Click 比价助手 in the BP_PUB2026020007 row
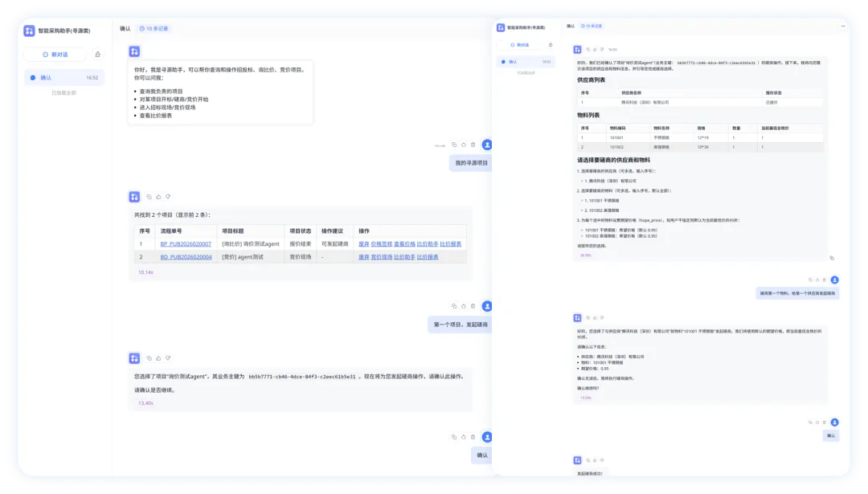This screenshot has height=494, width=868. pos(428,244)
